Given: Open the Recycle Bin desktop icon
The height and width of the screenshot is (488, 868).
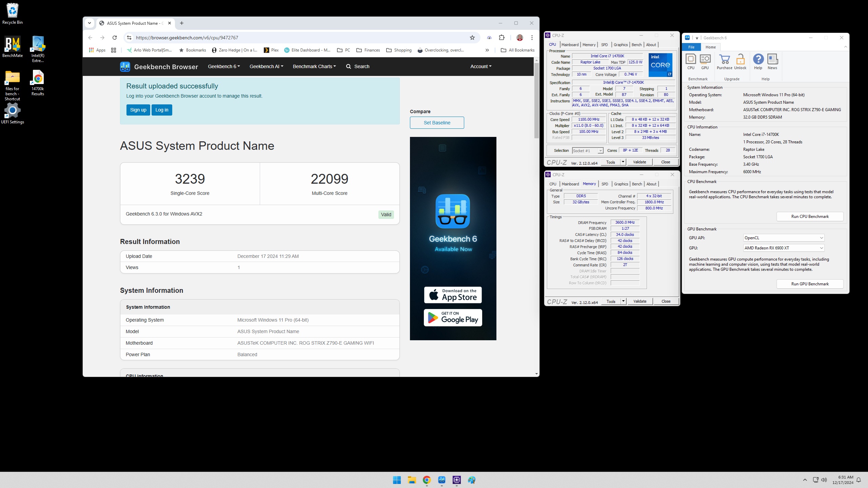Looking at the screenshot, I should [13, 14].
